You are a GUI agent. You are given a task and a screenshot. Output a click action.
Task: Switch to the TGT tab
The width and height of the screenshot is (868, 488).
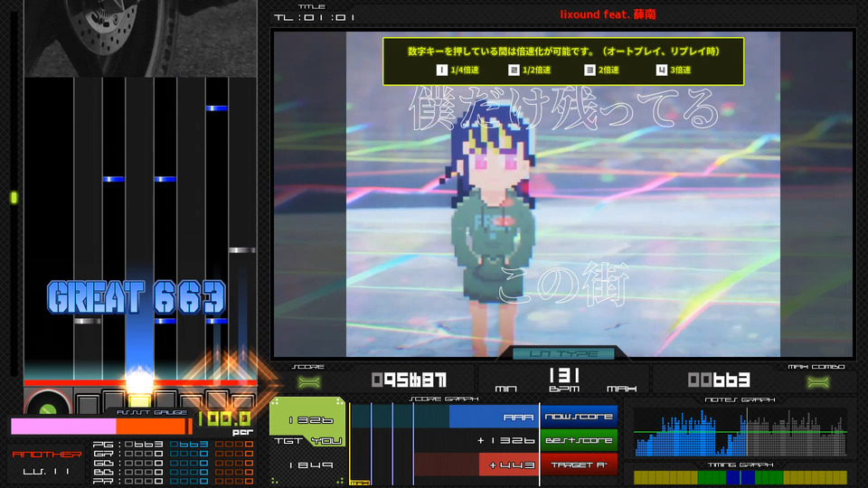point(288,441)
